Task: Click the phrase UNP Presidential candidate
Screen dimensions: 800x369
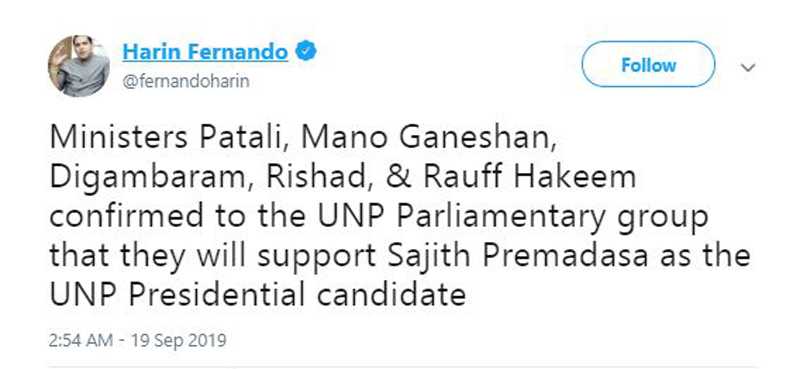Action: click(x=258, y=295)
